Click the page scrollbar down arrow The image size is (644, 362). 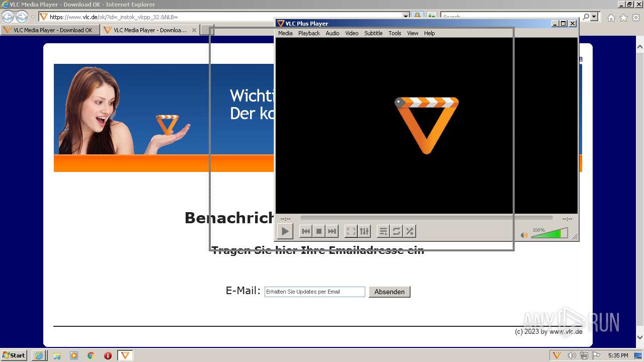[640, 337]
